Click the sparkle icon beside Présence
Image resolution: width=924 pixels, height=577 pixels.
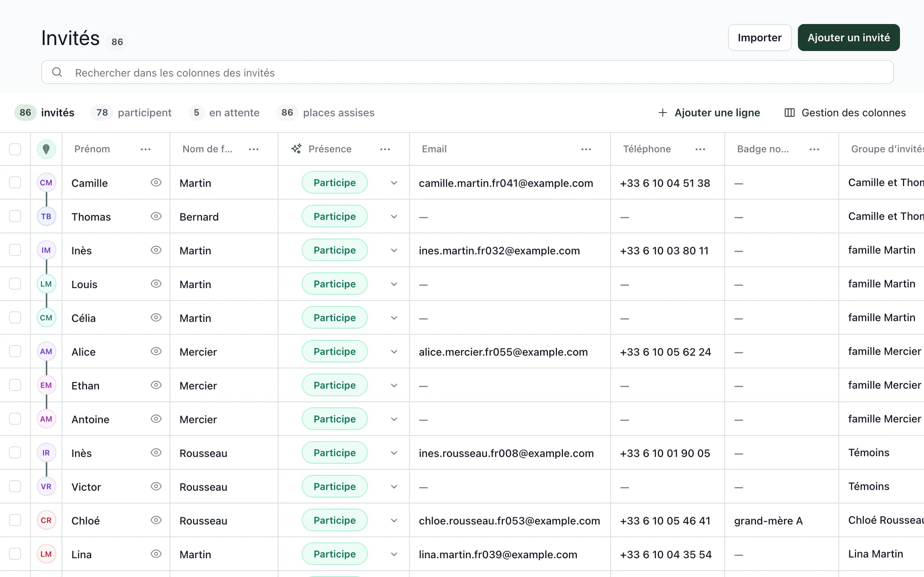[x=296, y=149]
